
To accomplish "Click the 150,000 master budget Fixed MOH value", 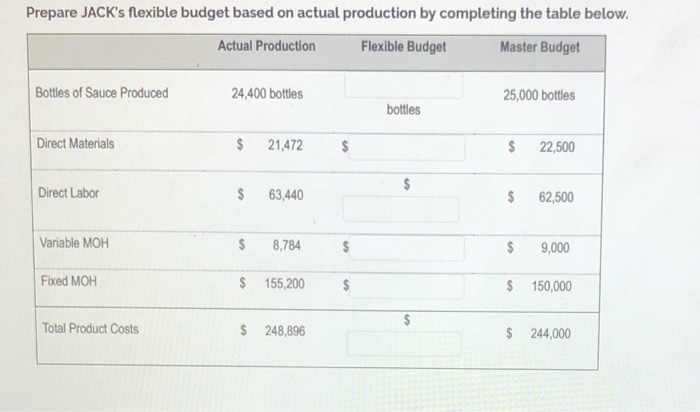I will pos(551,287).
